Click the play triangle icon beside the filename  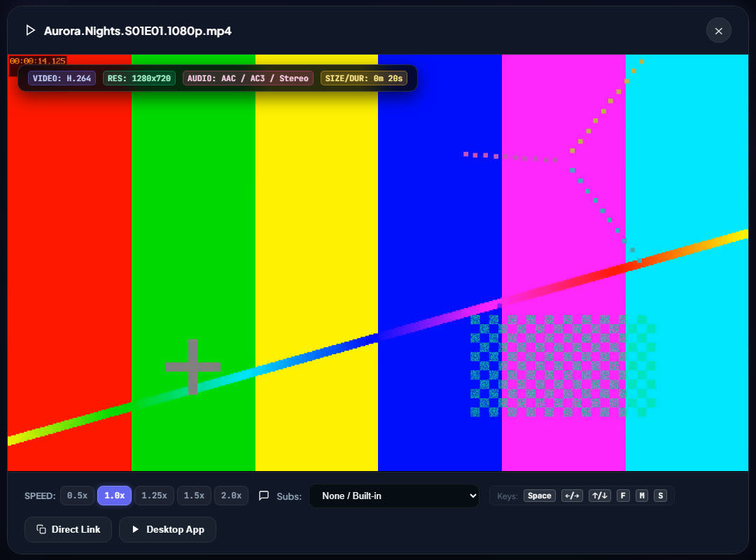click(30, 30)
